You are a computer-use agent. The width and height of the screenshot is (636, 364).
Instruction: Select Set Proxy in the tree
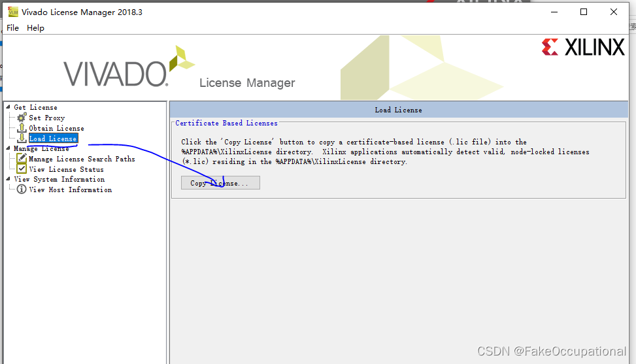pos(46,118)
